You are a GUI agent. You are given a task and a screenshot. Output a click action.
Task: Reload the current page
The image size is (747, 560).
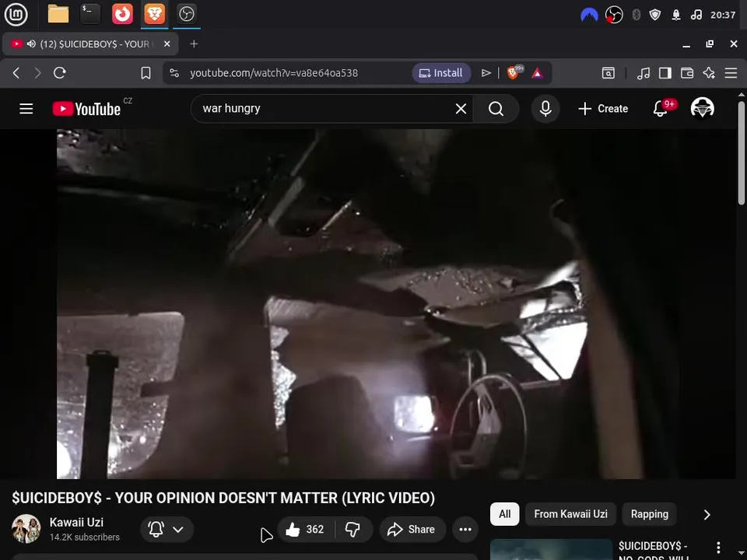click(60, 73)
